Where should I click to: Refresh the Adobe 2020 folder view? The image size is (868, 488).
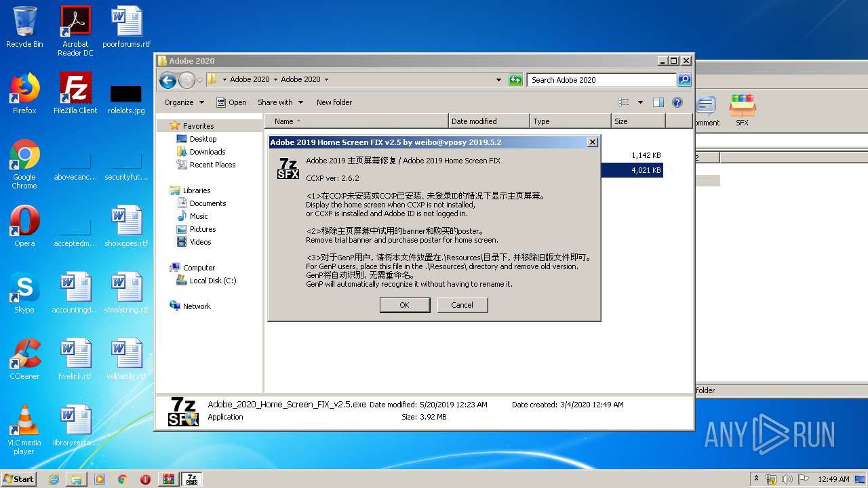point(515,80)
